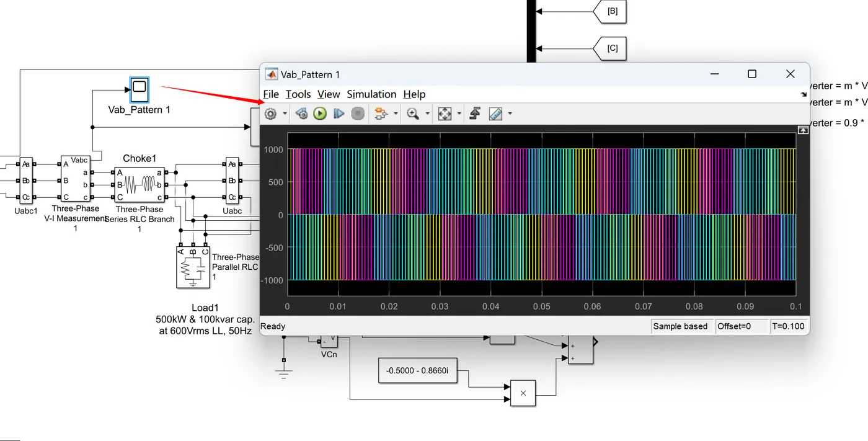The width and height of the screenshot is (868, 441).
Task: Expand the Cursor Measurements dropdown arrow
Action: (x=510, y=114)
